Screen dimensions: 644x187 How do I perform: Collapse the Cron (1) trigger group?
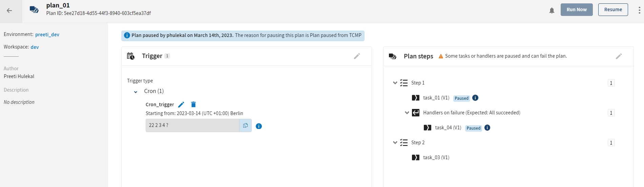(136, 92)
